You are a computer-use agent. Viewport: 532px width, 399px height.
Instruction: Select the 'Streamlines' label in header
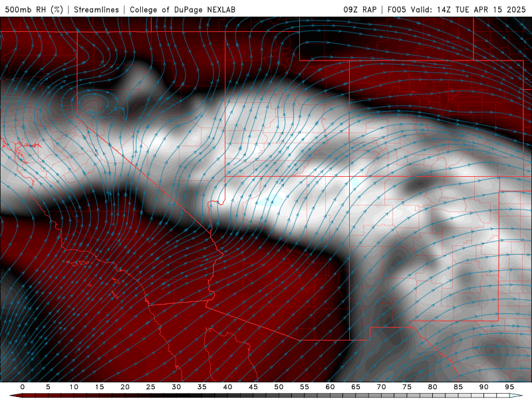(x=96, y=9)
